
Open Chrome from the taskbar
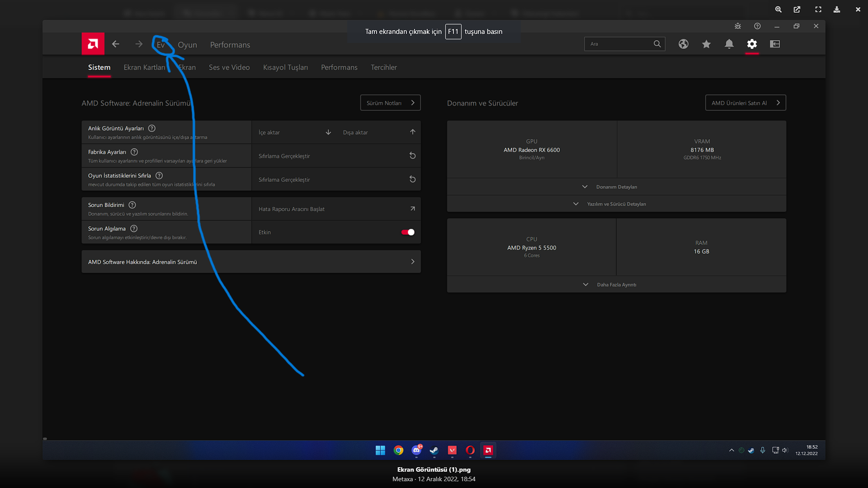(398, 450)
